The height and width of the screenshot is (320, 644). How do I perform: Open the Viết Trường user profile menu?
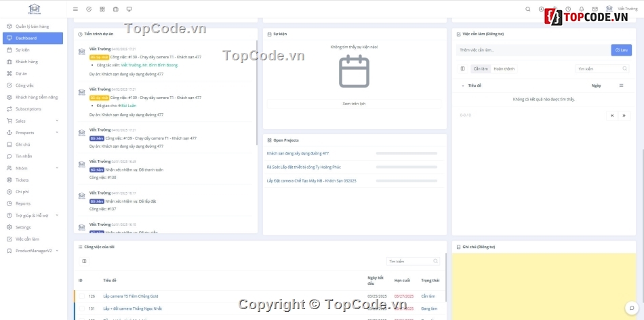[x=622, y=9]
